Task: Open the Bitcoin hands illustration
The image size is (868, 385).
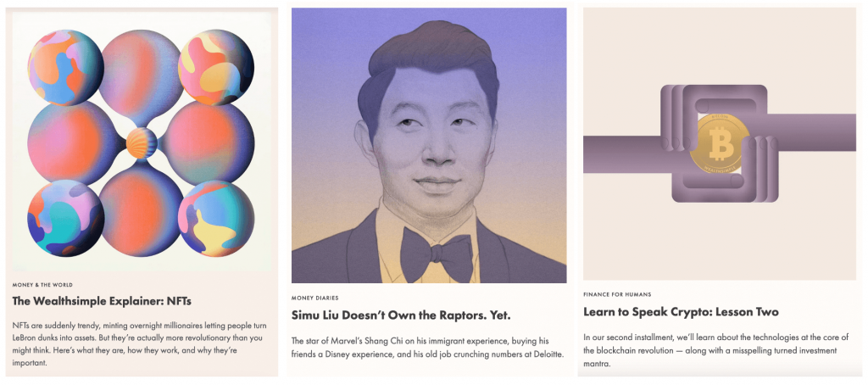Action: click(720, 143)
